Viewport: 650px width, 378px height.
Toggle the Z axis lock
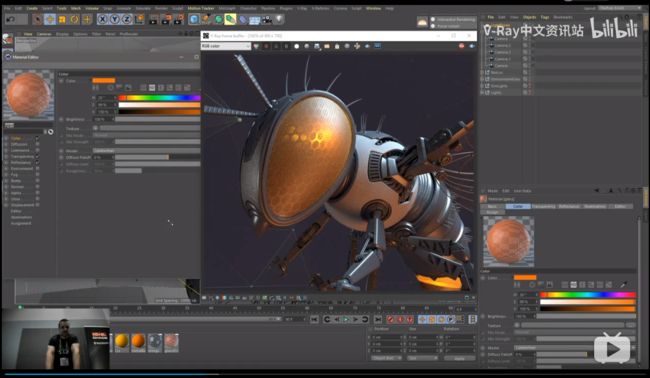pos(127,19)
